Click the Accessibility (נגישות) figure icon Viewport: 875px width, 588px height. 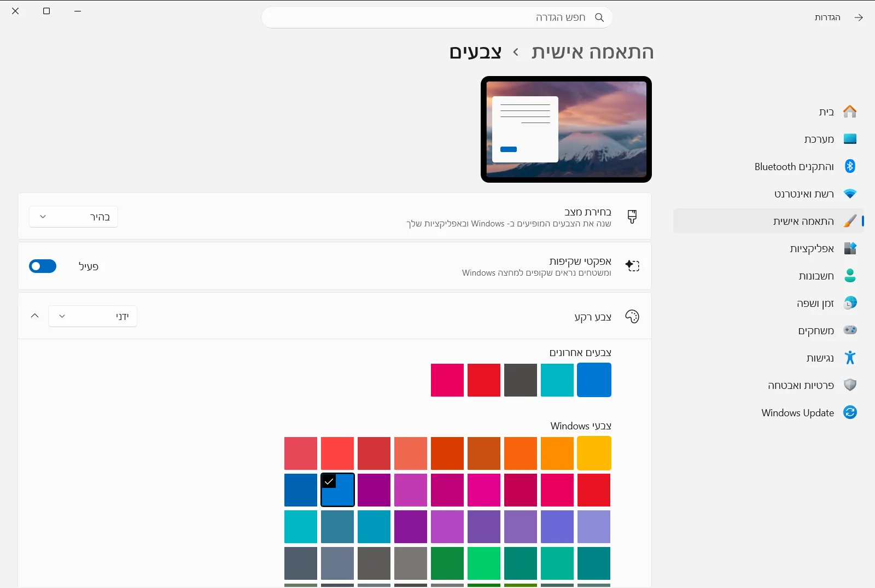point(850,358)
